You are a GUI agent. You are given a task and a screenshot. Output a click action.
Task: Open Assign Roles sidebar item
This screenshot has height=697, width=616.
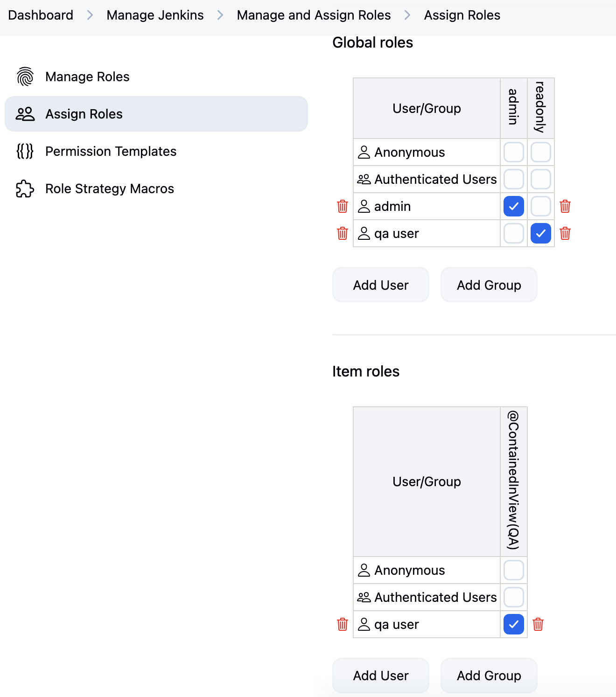point(84,114)
